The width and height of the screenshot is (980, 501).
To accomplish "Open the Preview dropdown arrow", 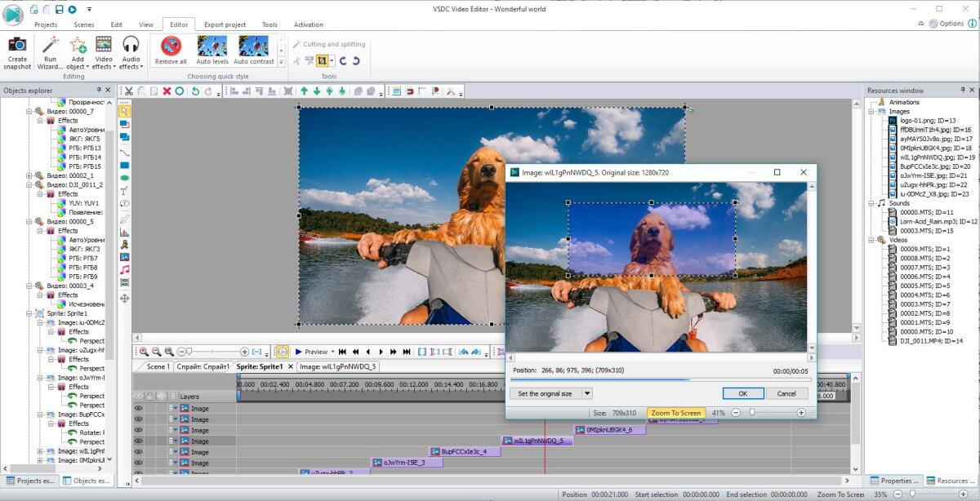I will coord(334,352).
